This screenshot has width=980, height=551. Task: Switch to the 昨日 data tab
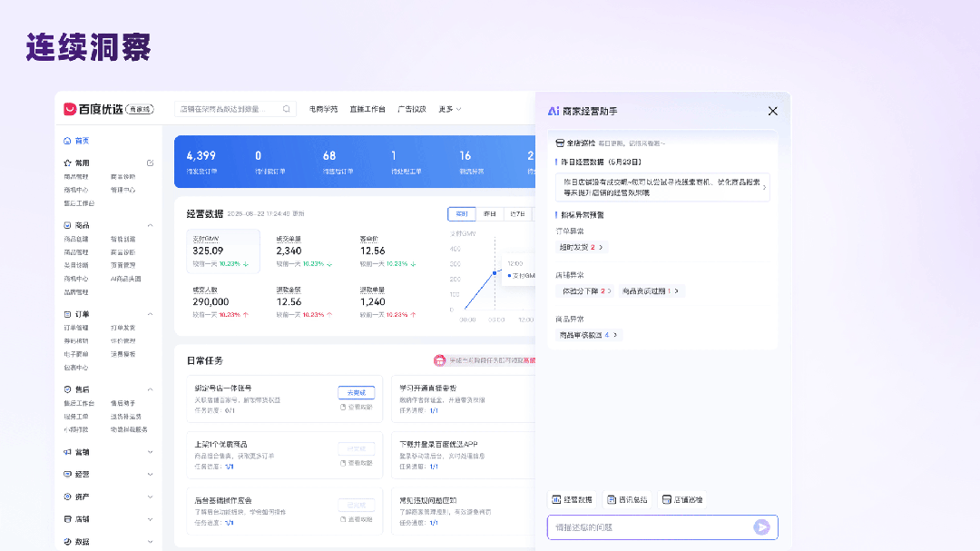point(490,212)
